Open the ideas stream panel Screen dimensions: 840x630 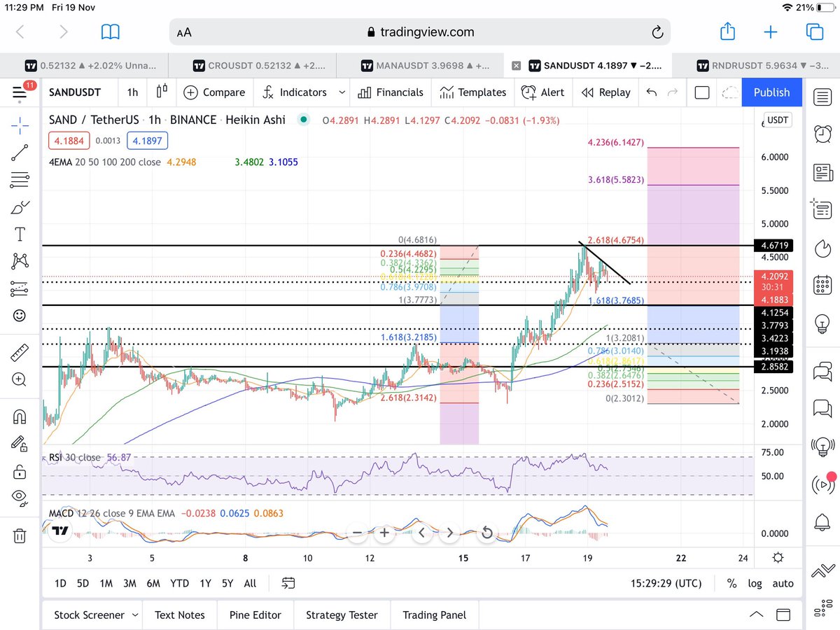tap(822, 445)
